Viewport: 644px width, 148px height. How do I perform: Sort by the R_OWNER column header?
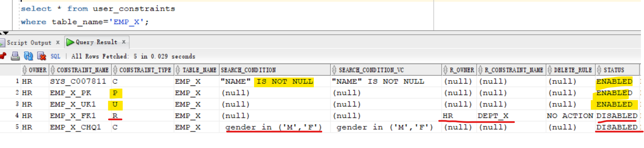point(459,70)
